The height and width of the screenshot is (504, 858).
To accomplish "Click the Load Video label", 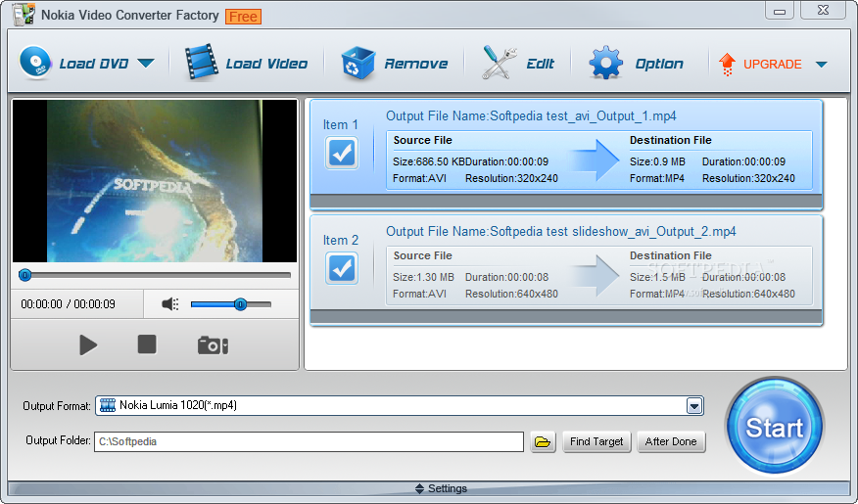I will tap(266, 64).
